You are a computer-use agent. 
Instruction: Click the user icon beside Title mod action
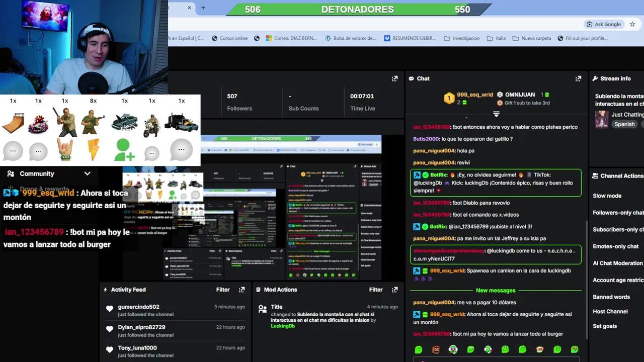point(262,308)
